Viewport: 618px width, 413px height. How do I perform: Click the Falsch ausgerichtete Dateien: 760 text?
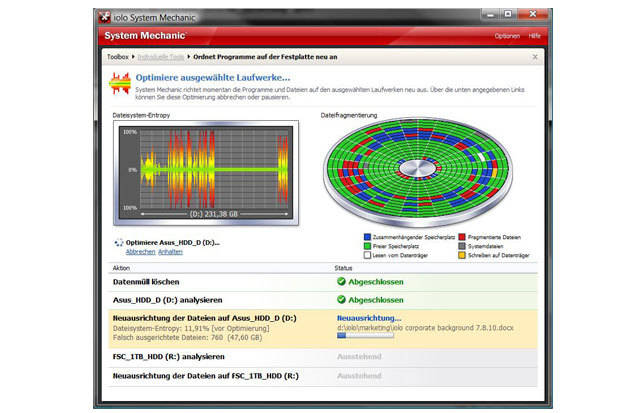188,338
